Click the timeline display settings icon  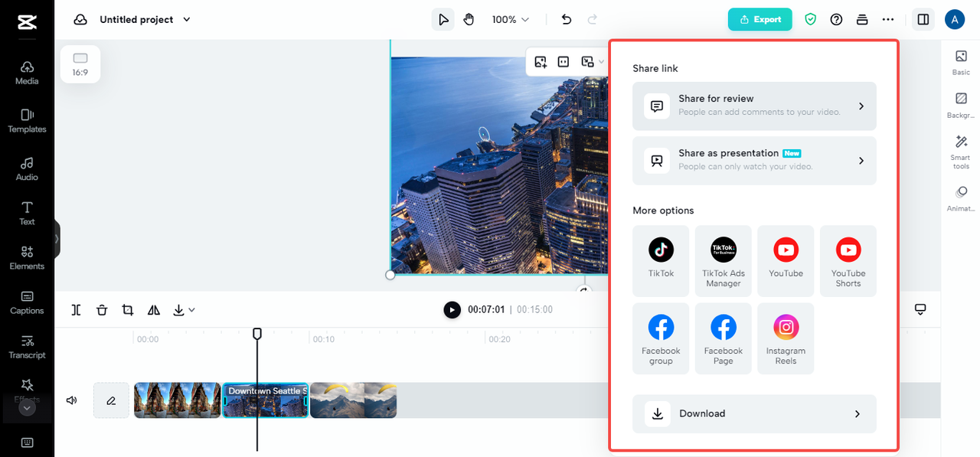tap(920, 309)
